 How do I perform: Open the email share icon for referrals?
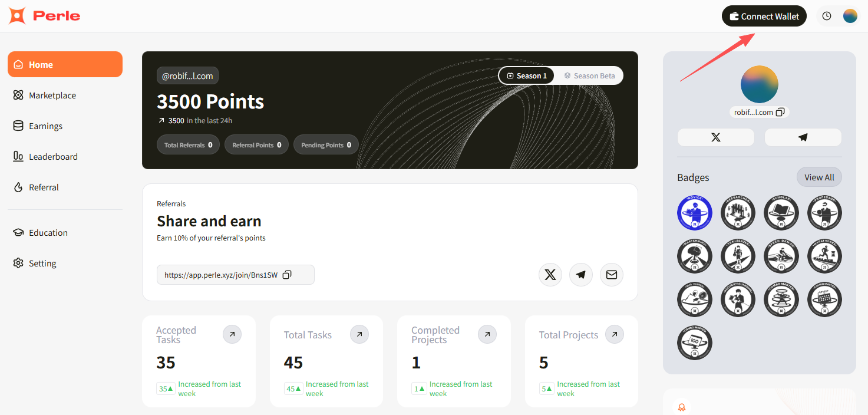pos(611,274)
